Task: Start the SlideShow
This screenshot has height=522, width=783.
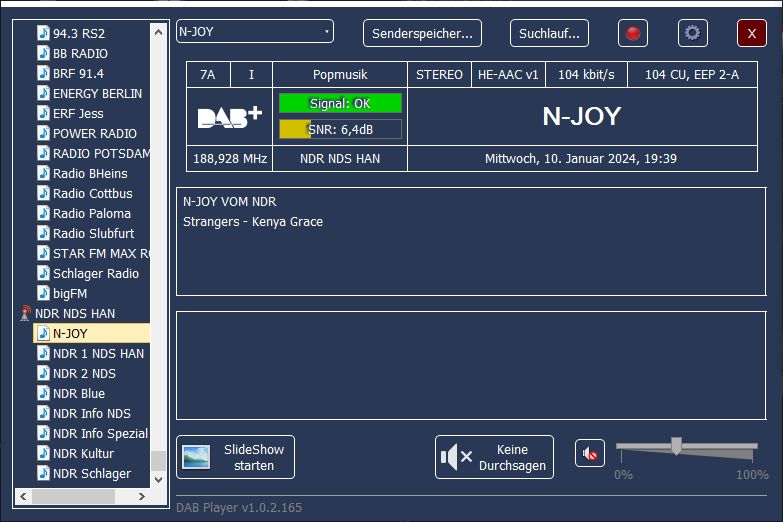Action: coord(235,457)
